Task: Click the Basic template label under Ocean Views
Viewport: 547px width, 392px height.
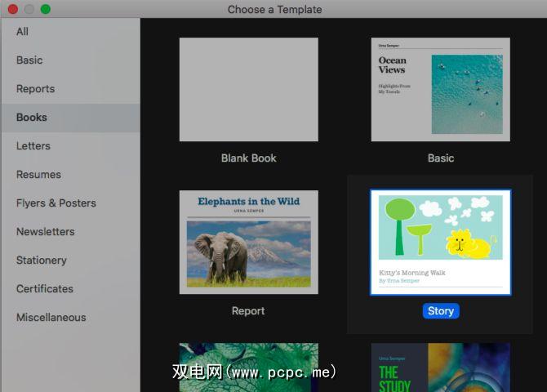Action: tap(441, 158)
